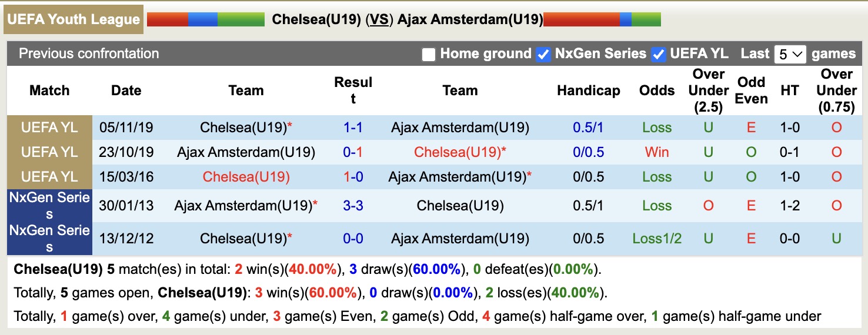Open the 1-1 result from 05/11/19
The image size is (868, 335).
pos(353,128)
